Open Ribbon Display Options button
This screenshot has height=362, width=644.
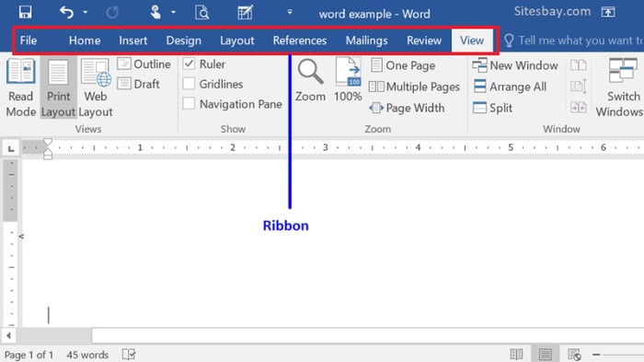coord(608,12)
